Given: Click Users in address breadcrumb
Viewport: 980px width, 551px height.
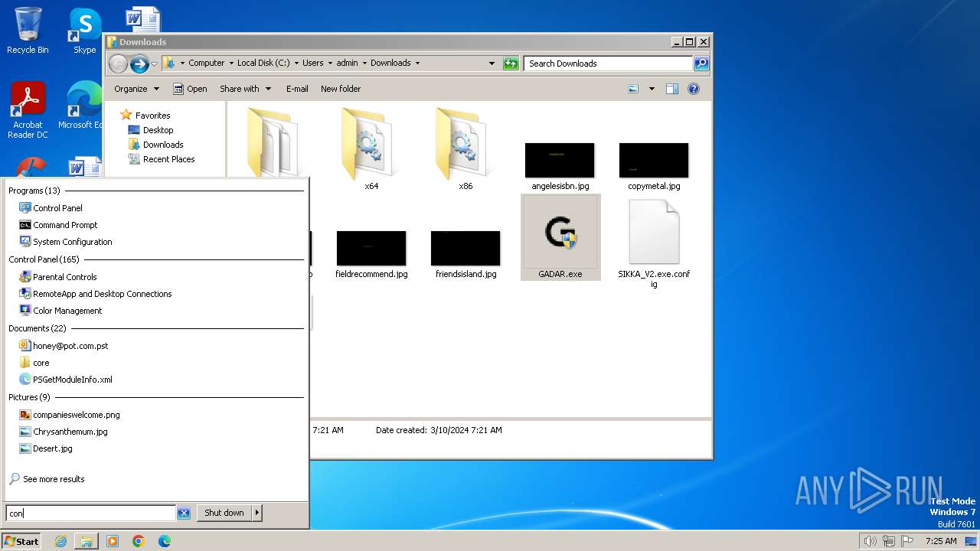Looking at the screenshot, I should pyautogui.click(x=313, y=64).
